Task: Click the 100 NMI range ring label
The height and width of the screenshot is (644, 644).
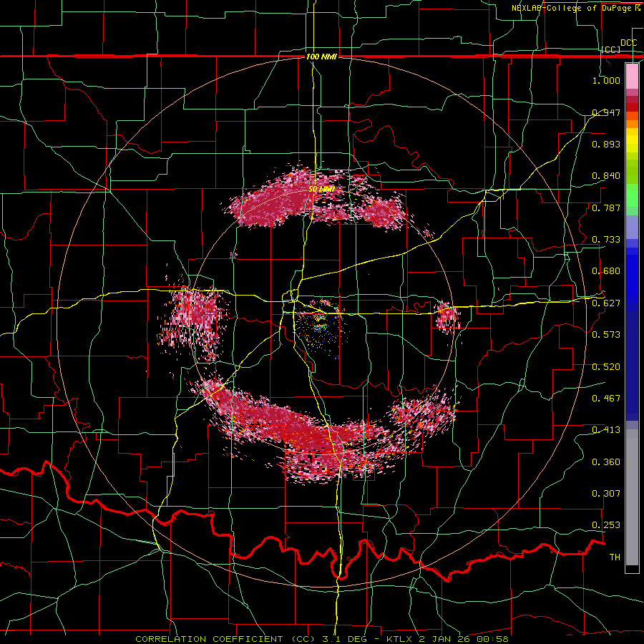Action: tap(321, 57)
